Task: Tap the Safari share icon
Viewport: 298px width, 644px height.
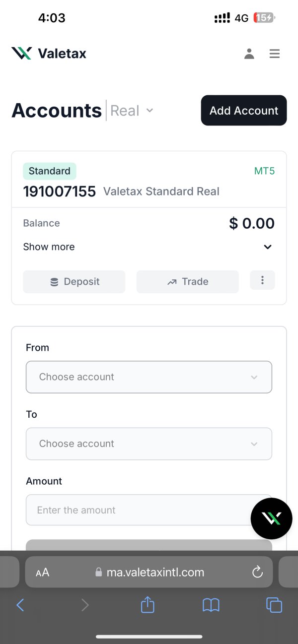Action: pyautogui.click(x=148, y=605)
